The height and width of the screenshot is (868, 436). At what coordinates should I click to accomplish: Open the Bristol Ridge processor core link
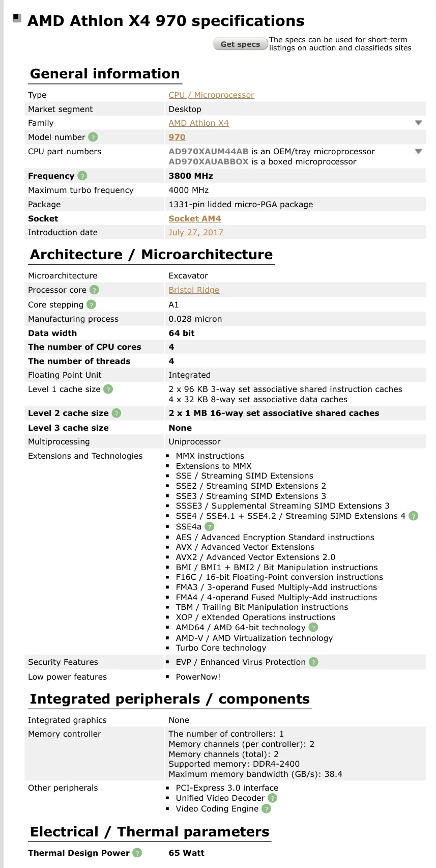coord(194,290)
